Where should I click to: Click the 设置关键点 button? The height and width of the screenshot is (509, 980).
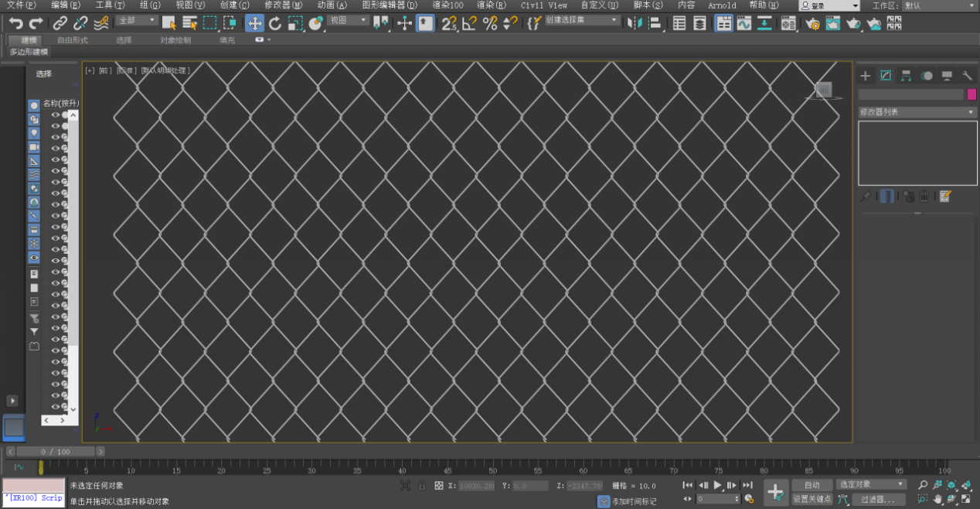(x=812, y=499)
